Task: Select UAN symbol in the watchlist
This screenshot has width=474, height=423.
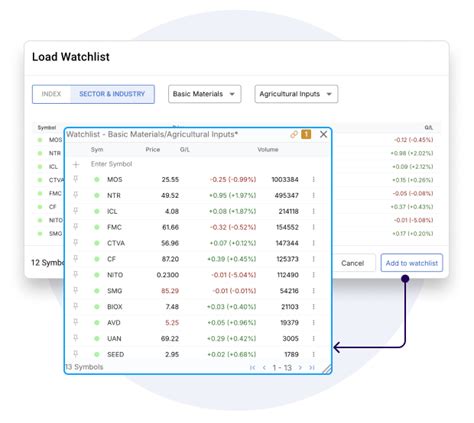Action: tap(114, 338)
